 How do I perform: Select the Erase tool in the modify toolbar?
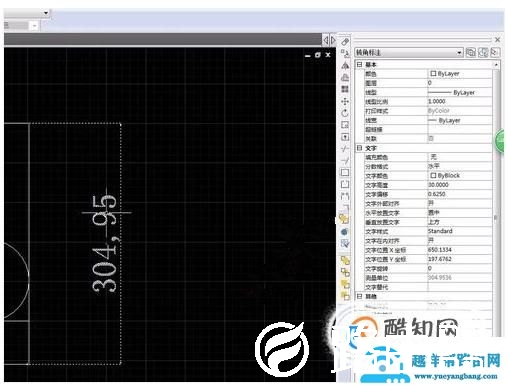(345, 42)
